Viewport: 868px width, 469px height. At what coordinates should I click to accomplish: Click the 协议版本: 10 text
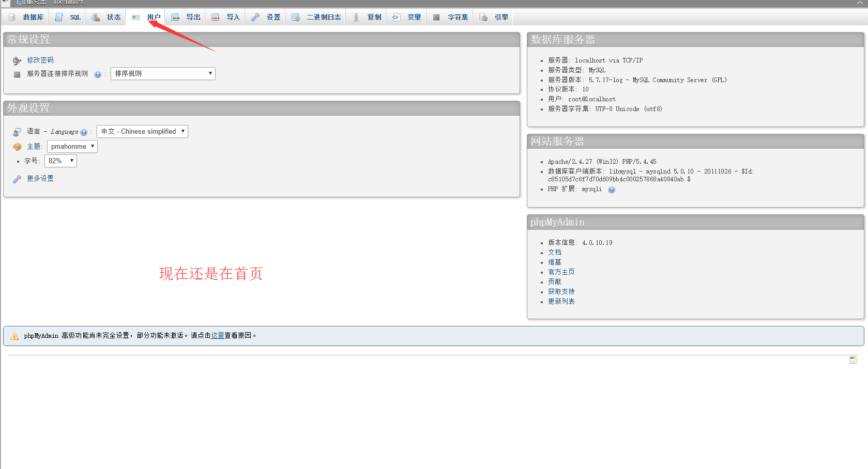pos(569,89)
